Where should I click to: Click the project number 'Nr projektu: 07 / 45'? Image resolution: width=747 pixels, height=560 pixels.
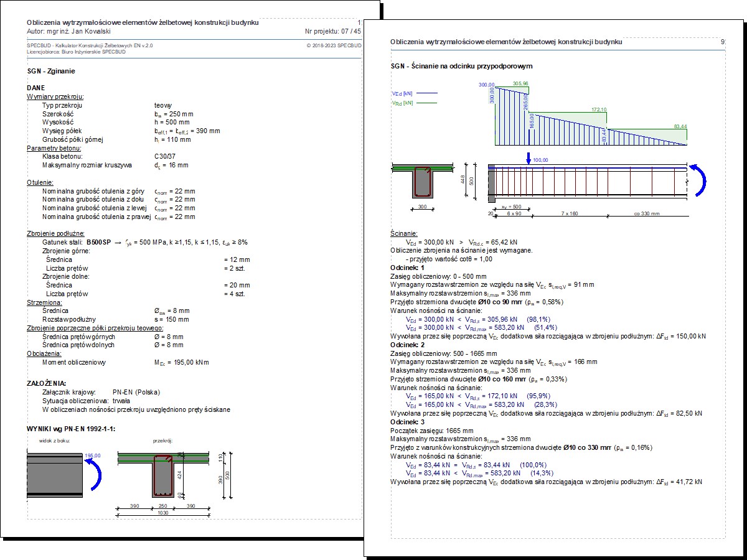click(x=332, y=30)
